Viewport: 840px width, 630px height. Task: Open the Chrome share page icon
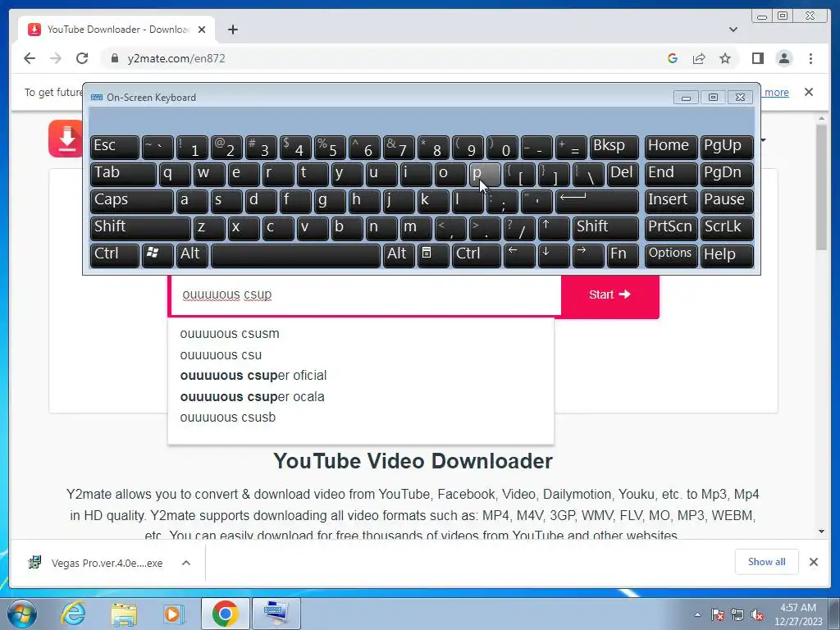point(699,58)
